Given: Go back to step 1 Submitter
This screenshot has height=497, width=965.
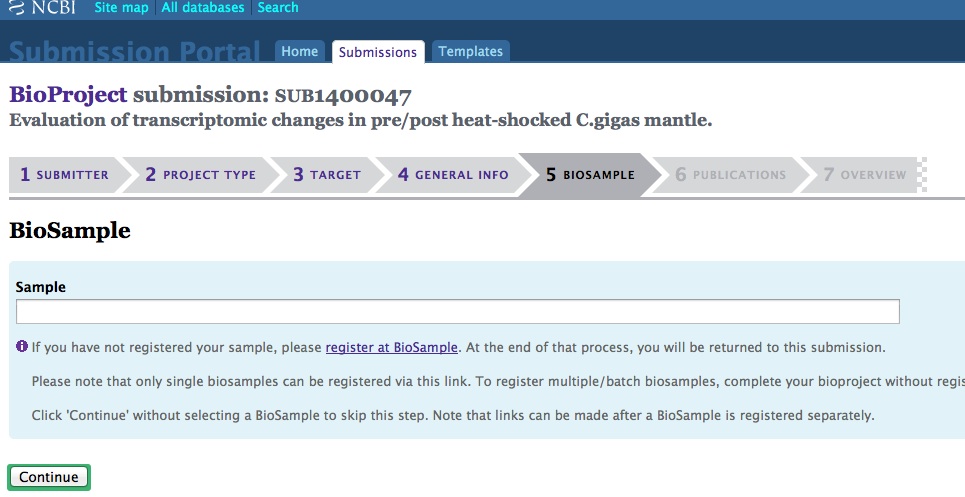Looking at the screenshot, I should tap(65, 175).
